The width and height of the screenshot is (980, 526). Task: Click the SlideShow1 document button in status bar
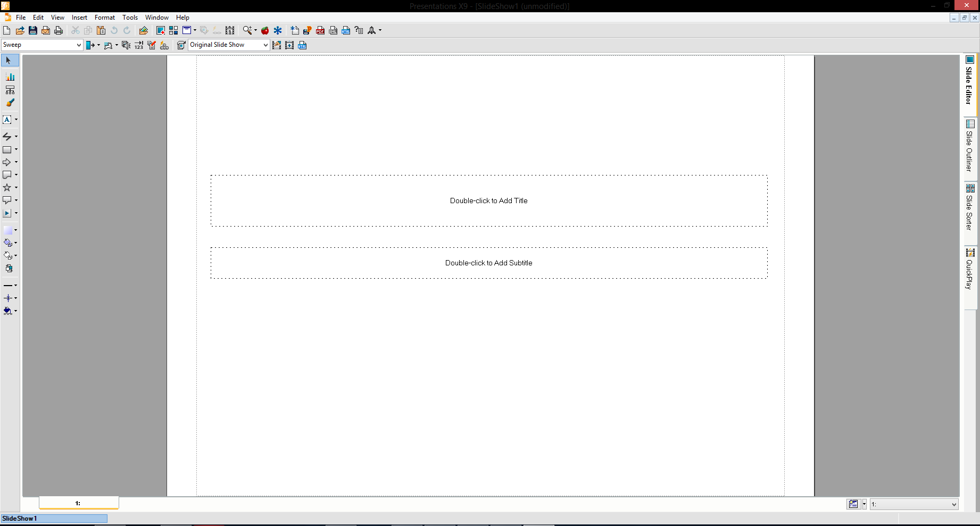coord(53,519)
